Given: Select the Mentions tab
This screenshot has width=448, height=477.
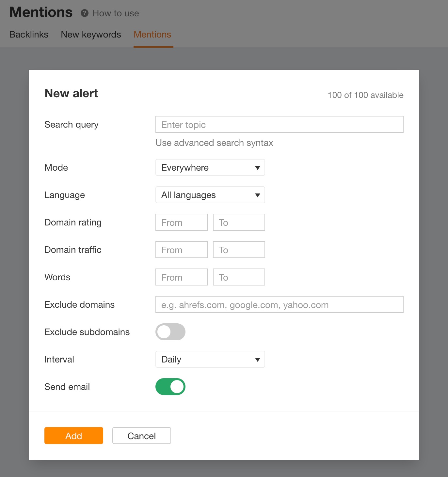Looking at the screenshot, I should pos(152,35).
